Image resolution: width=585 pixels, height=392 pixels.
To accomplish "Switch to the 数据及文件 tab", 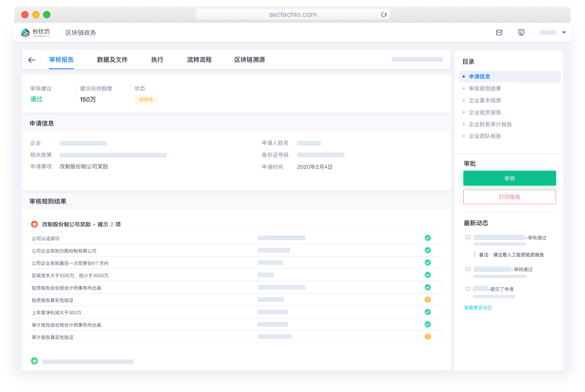I will [112, 60].
